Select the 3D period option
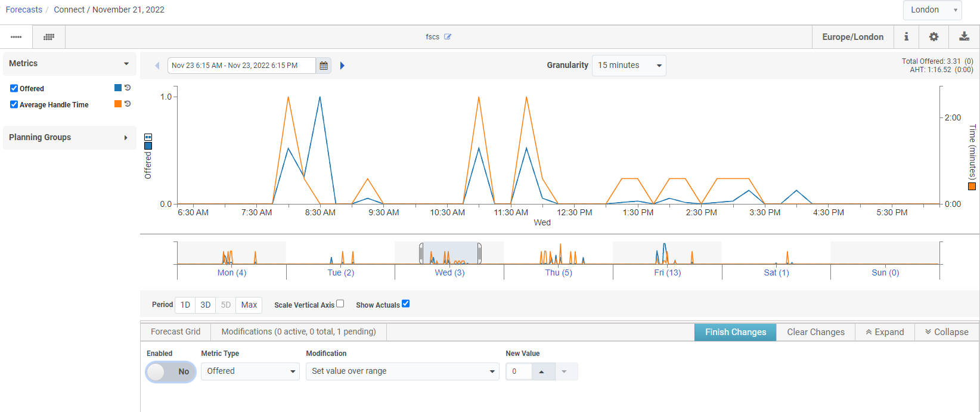Viewport: 980px width, 412px height. (x=206, y=305)
